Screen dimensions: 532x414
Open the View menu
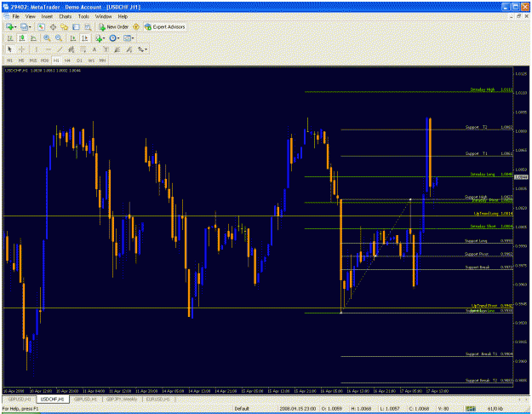click(x=30, y=16)
